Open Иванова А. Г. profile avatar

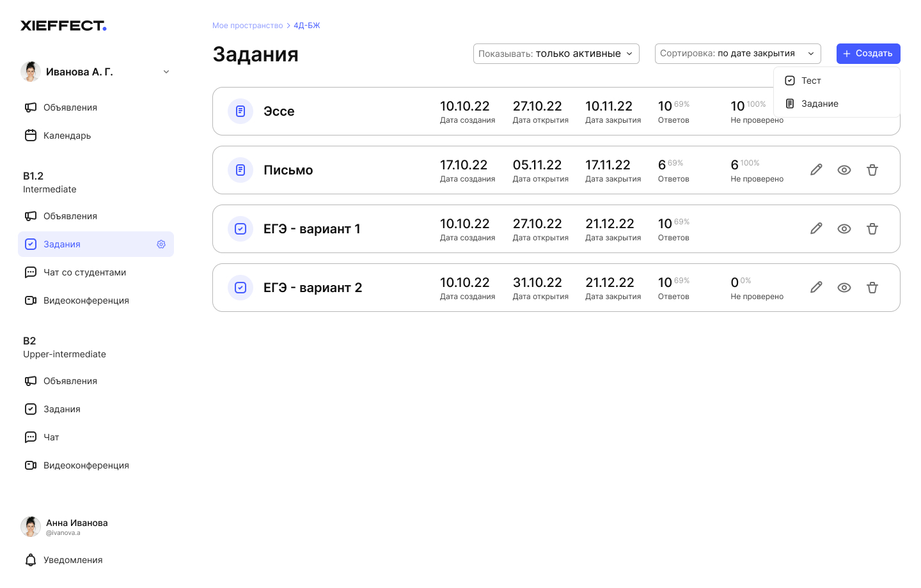coord(31,72)
